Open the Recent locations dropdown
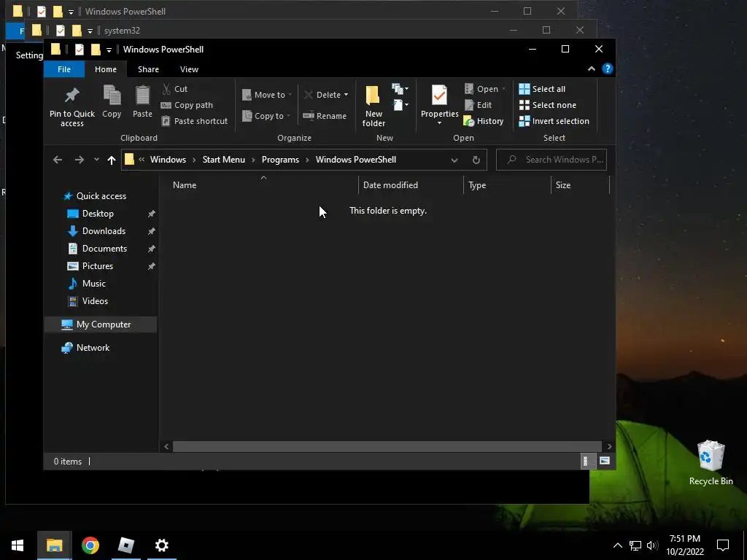The height and width of the screenshot is (560, 747). pyautogui.click(x=96, y=160)
